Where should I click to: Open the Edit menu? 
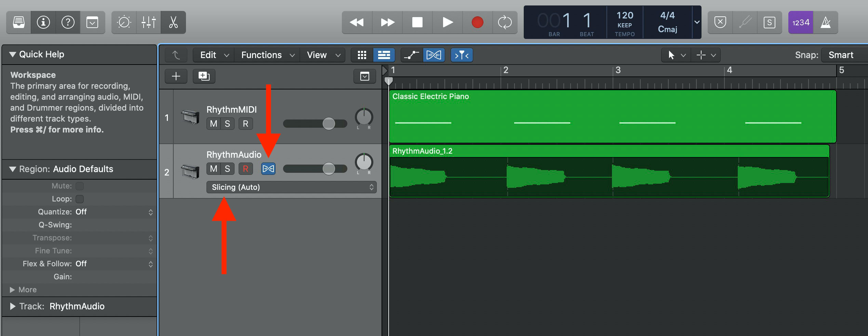click(x=214, y=55)
